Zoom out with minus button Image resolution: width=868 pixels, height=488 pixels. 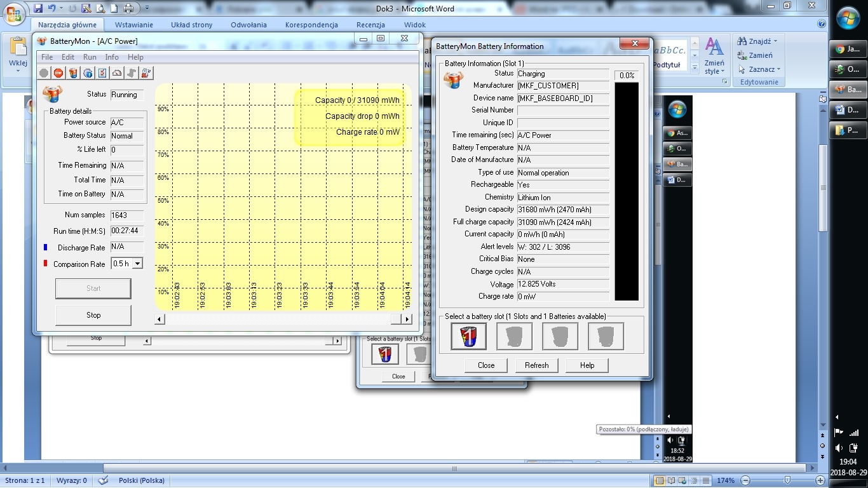[x=745, y=480]
